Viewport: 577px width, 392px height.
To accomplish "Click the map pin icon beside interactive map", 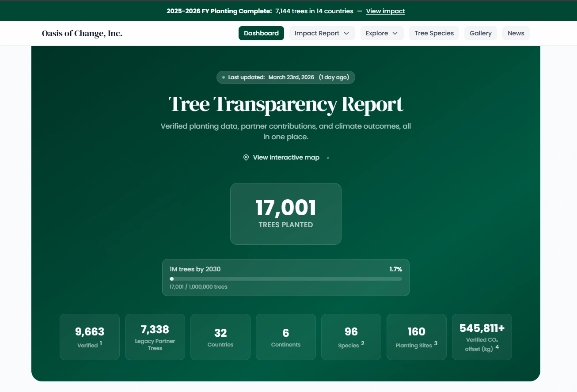I will (x=246, y=157).
